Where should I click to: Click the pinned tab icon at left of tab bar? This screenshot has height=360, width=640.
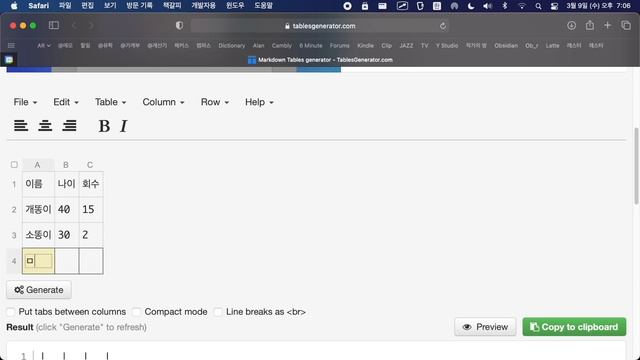click(x=9, y=60)
